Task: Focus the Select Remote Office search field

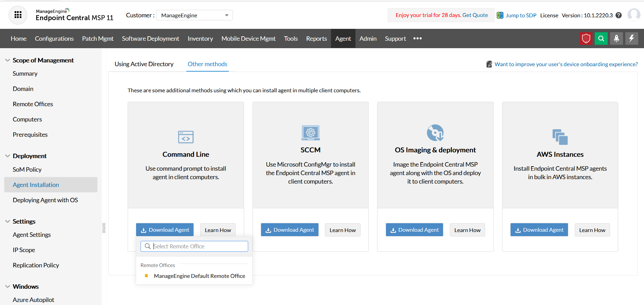Action: click(x=194, y=246)
